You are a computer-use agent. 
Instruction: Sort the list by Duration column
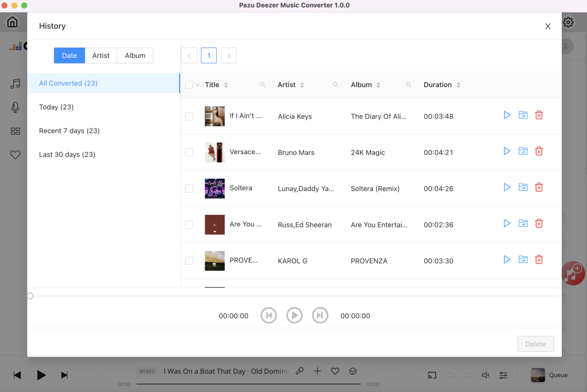(x=459, y=85)
